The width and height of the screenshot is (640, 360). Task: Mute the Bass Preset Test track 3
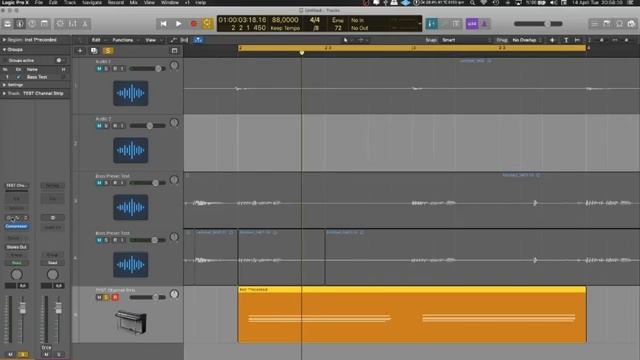[99, 183]
